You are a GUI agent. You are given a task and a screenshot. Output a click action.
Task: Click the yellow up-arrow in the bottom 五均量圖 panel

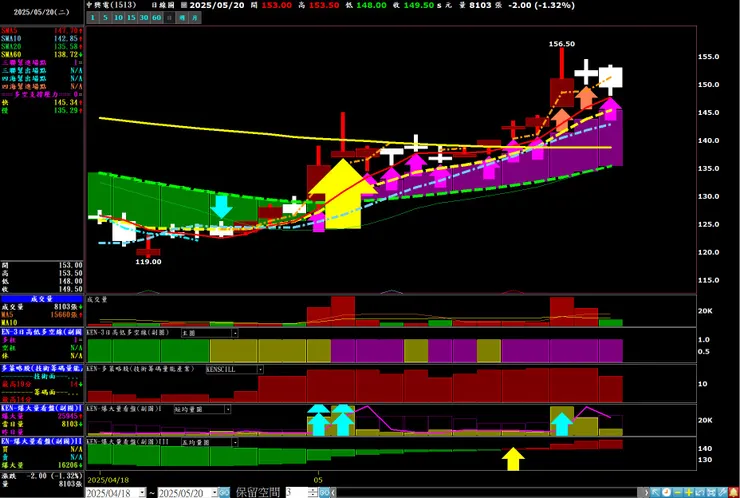coord(513,459)
